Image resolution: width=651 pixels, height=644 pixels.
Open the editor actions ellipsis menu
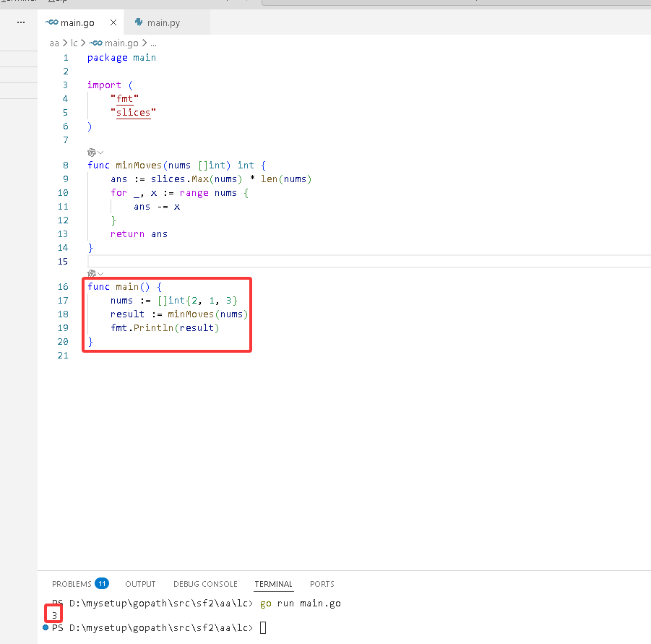21,22
